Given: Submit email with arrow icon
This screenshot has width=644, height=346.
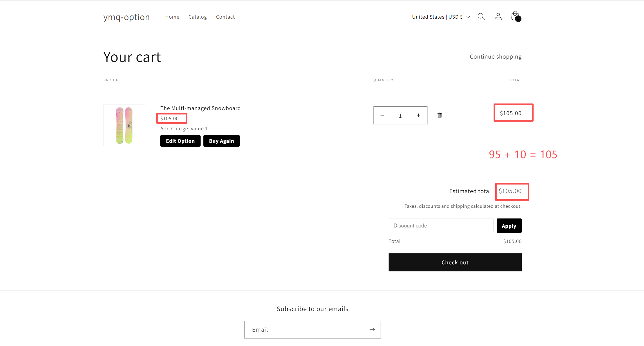Looking at the screenshot, I should coord(372,330).
